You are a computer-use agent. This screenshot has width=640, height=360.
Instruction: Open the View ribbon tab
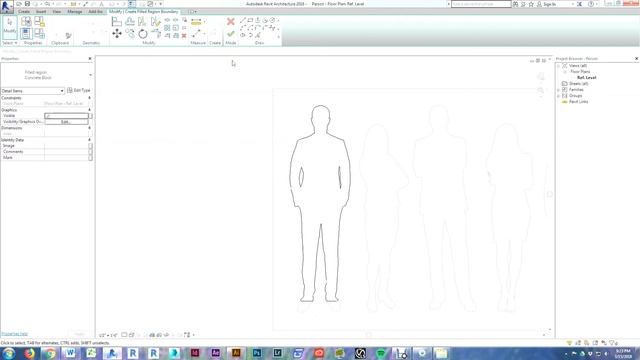pyautogui.click(x=57, y=11)
